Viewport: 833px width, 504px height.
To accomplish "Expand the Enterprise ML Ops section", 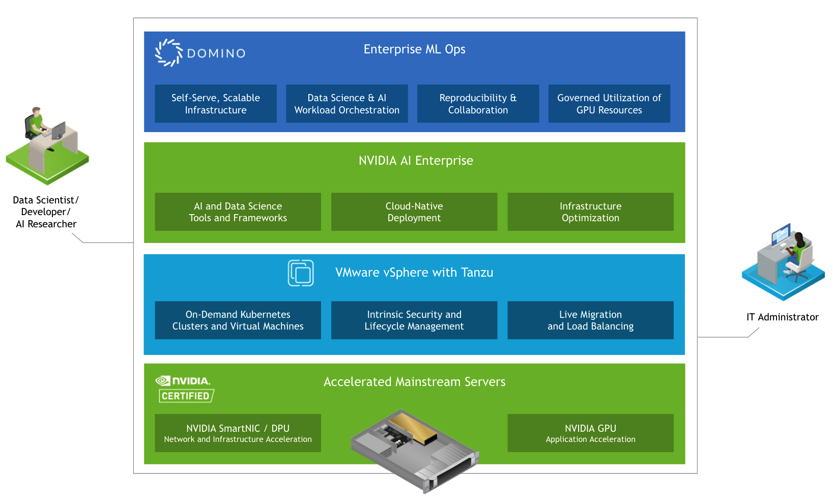I will pyautogui.click(x=414, y=49).
